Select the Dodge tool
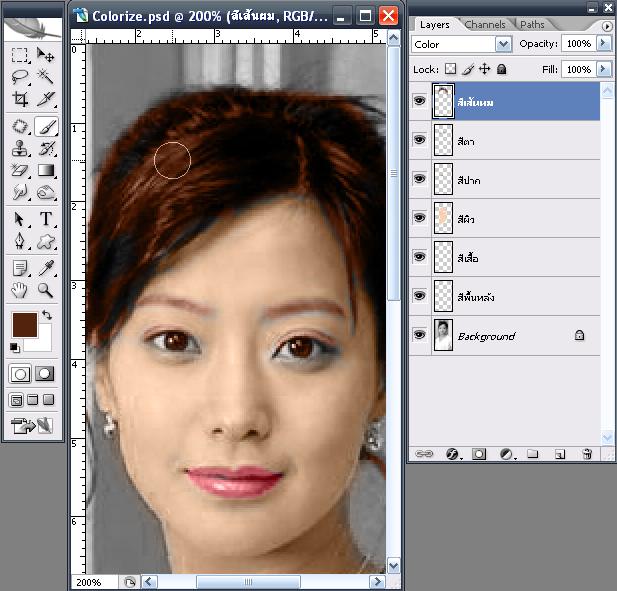617x591 pixels. pos(46,192)
